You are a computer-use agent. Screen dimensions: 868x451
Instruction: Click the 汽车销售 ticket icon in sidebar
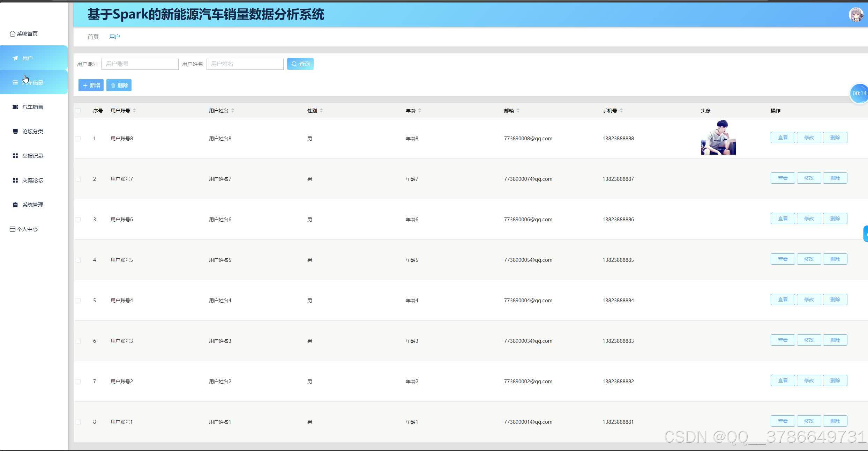click(15, 107)
